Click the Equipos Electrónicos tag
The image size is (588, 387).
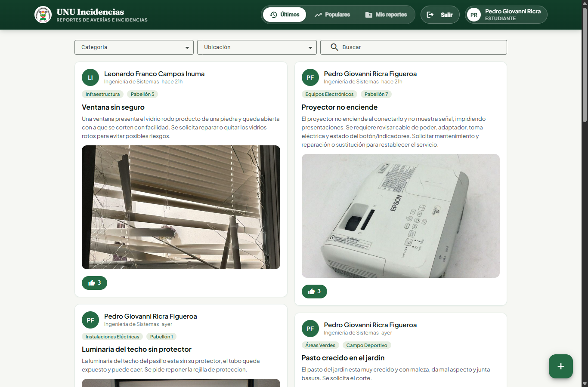click(x=329, y=94)
